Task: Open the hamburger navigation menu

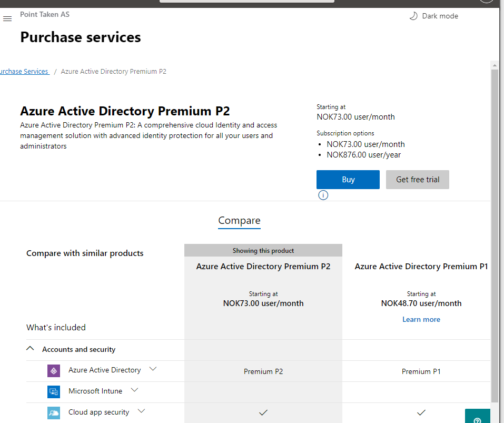Action: coord(7,18)
